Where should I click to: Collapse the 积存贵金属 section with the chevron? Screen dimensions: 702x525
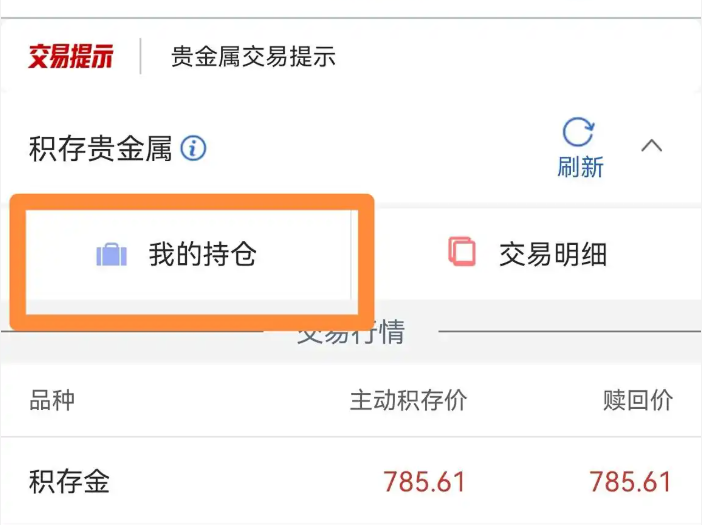651,146
